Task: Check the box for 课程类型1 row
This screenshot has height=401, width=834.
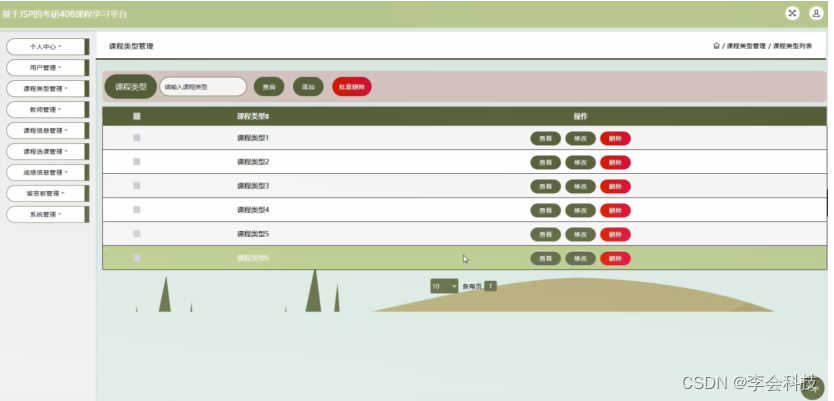Action: click(x=137, y=137)
